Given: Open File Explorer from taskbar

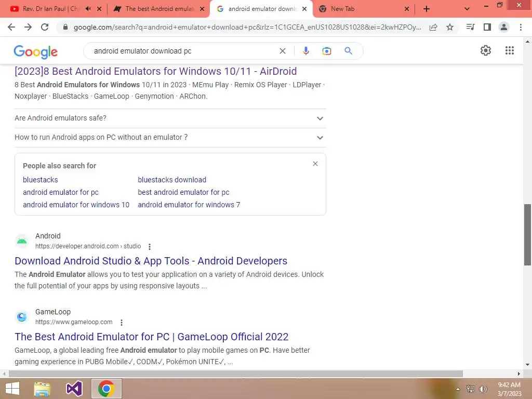Looking at the screenshot, I should (x=42, y=389).
